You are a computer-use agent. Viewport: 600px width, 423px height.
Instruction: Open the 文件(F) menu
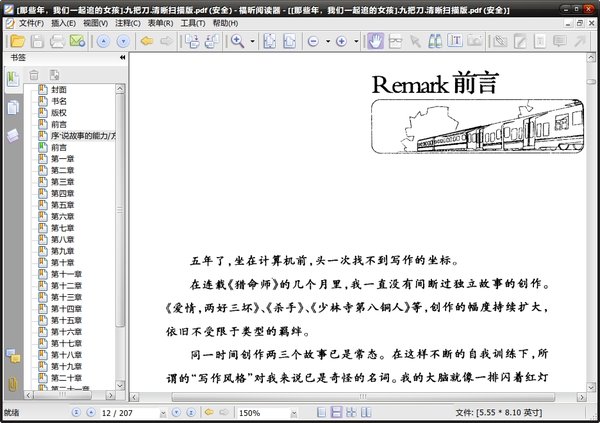click(29, 22)
